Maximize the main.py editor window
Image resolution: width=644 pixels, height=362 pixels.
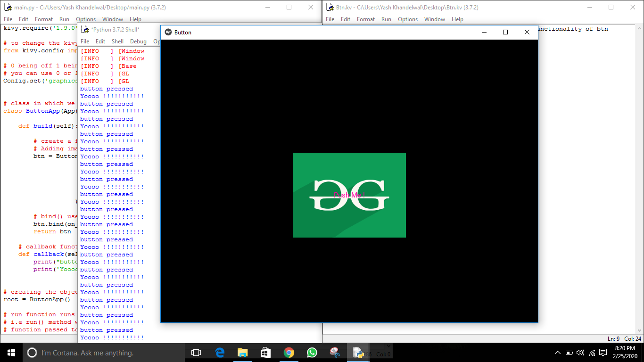pos(289,7)
